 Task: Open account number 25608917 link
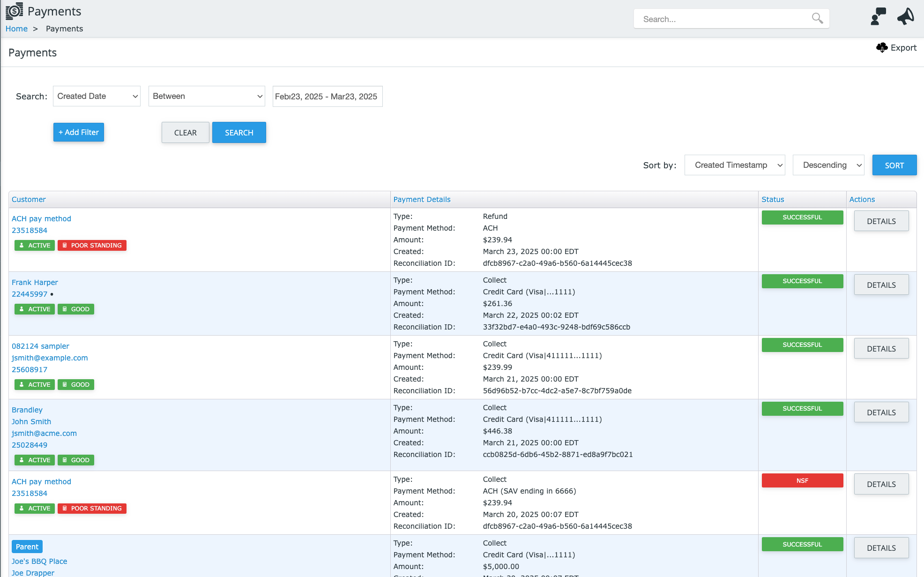[x=30, y=369]
